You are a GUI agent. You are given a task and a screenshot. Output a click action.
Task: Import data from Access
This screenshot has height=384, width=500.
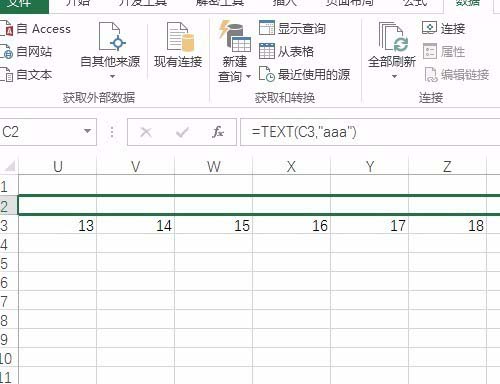tap(35, 29)
